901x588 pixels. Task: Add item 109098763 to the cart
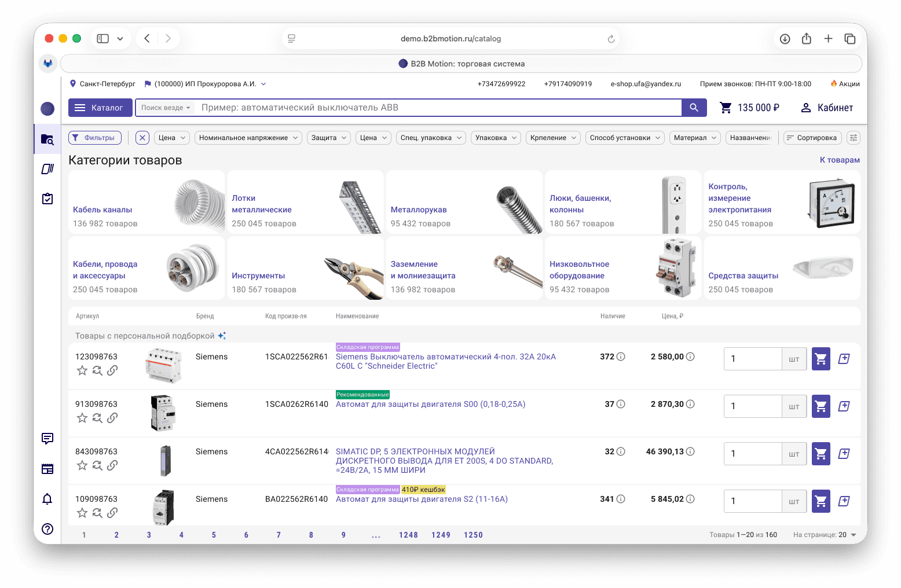click(x=821, y=501)
